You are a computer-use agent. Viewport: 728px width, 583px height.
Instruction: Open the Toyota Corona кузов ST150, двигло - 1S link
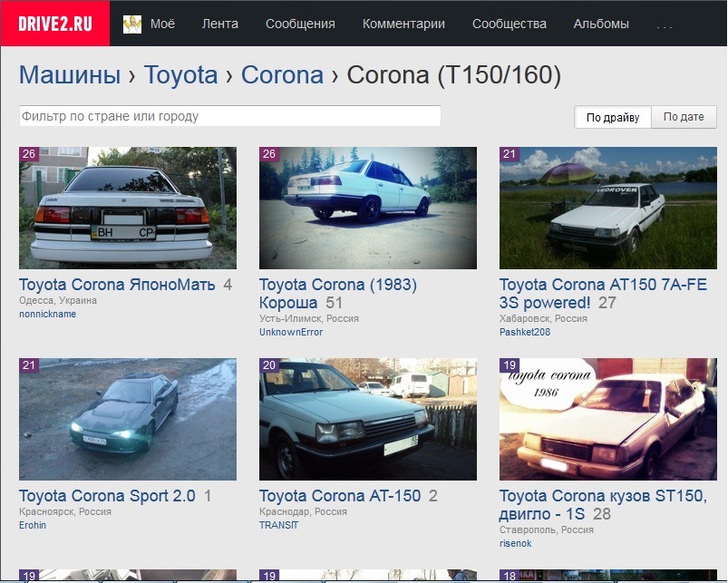coord(603,504)
